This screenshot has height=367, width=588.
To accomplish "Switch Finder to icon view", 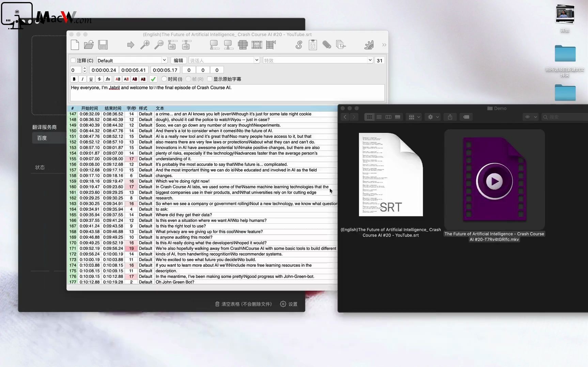I will click(369, 117).
